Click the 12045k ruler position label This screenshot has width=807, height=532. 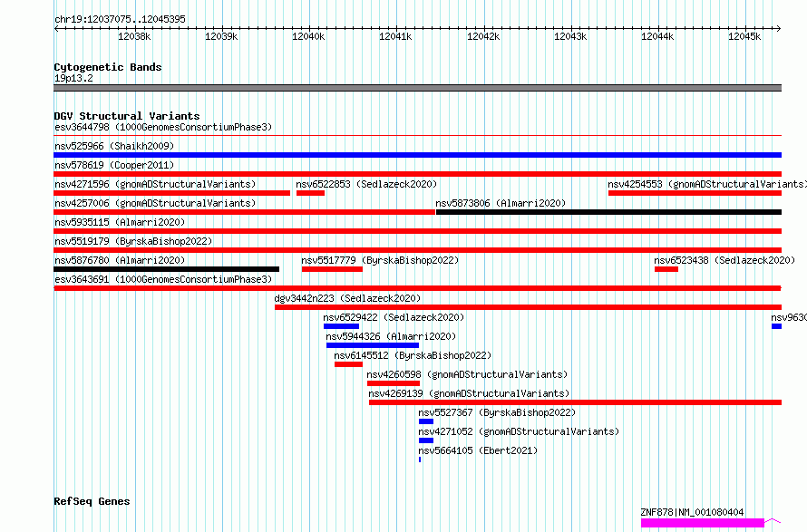tap(744, 36)
